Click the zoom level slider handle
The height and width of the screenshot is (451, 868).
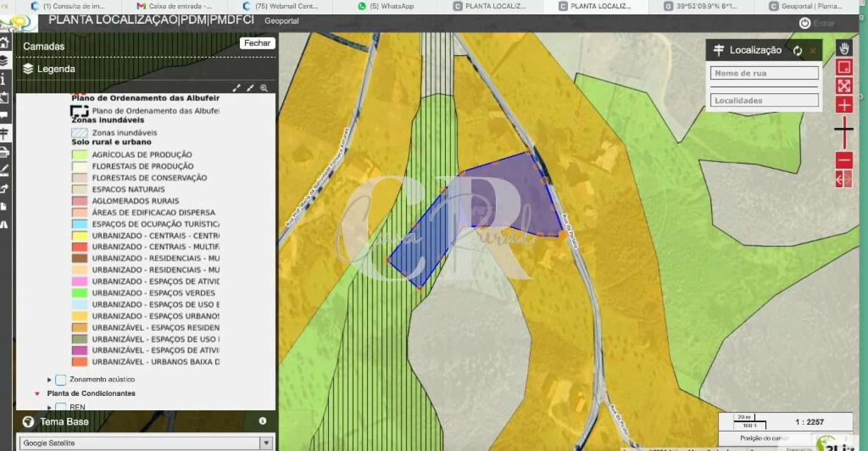point(844,129)
